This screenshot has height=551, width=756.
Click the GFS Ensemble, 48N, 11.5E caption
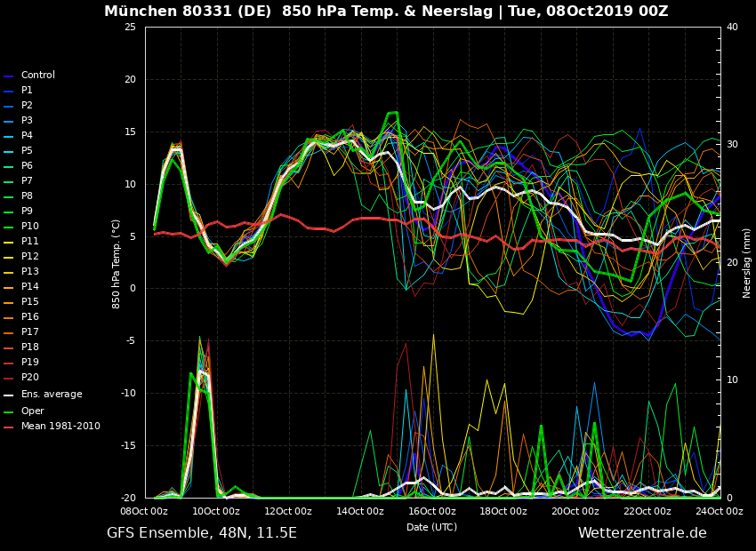202,533
